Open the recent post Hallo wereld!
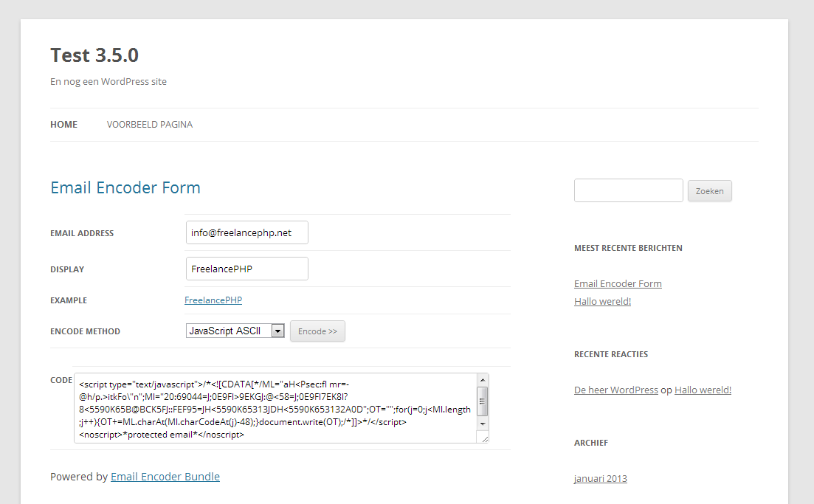Screen dimensions: 814x504 [603, 302]
